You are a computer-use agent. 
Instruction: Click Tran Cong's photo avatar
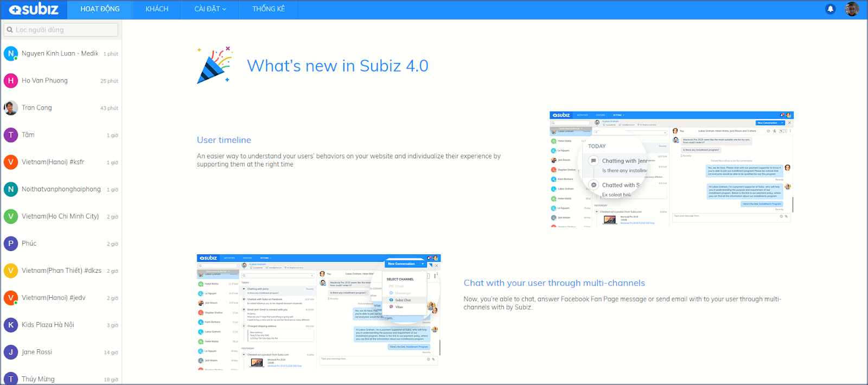pyautogui.click(x=11, y=108)
